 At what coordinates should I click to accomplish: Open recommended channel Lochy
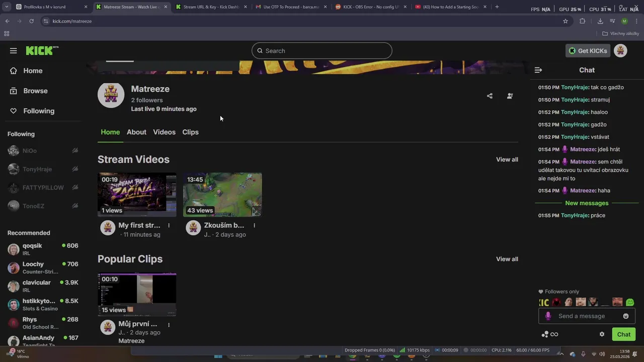(43, 268)
